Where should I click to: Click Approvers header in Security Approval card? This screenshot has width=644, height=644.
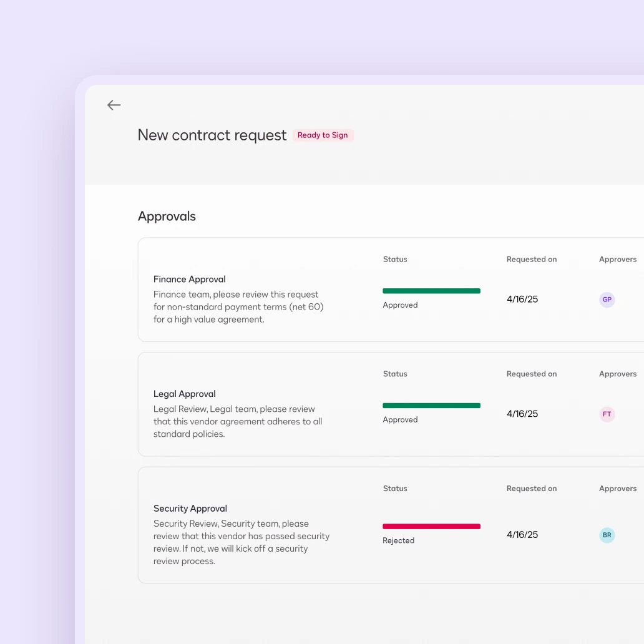click(x=618, y=489)
